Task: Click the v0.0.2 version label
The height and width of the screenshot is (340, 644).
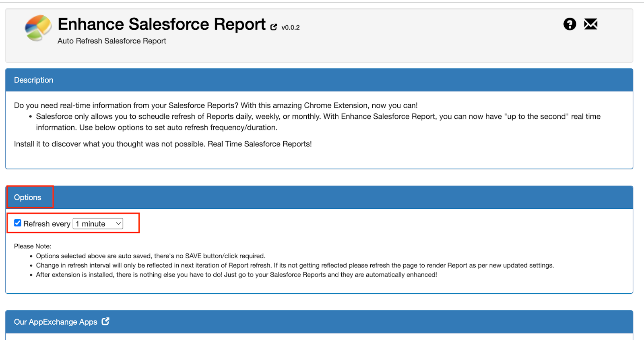Action: [291, 27]
